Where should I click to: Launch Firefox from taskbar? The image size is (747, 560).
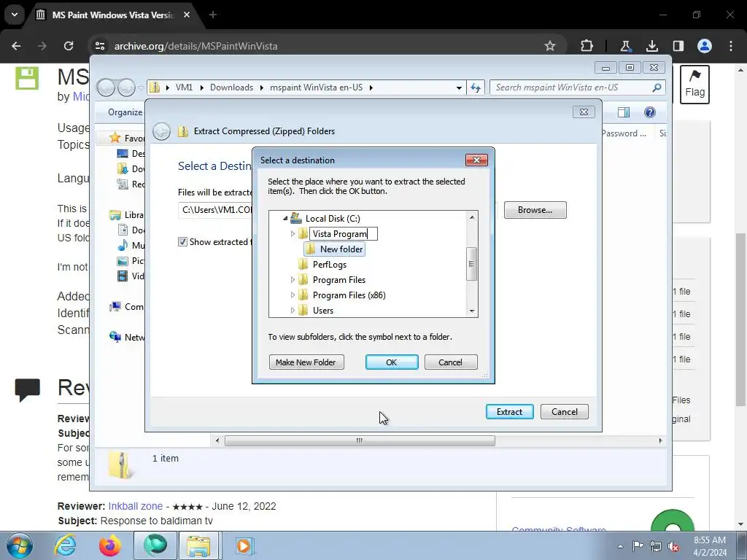[110, 545]
